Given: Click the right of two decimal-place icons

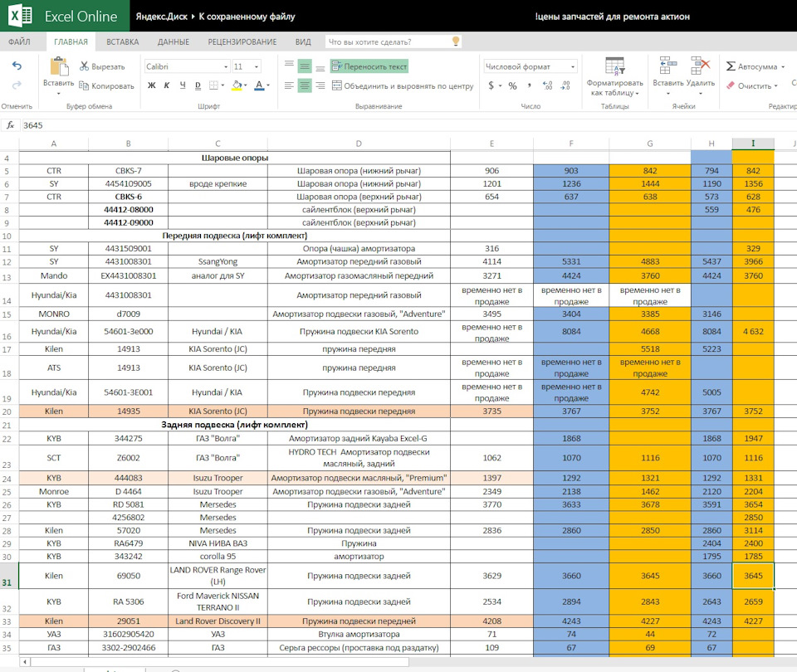Looking at the screenshot, I should pyautogui.click(x=565, y=85).
